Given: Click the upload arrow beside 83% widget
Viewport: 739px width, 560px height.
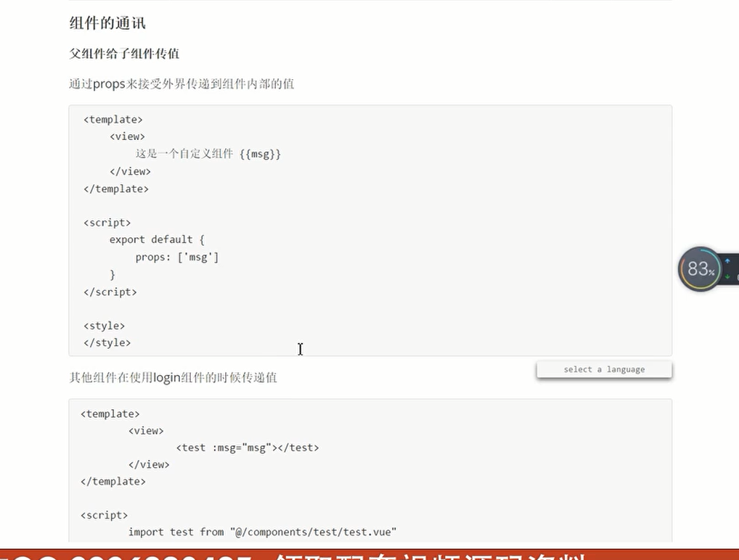Looking at the screenshot, I should tap(727, 260).
